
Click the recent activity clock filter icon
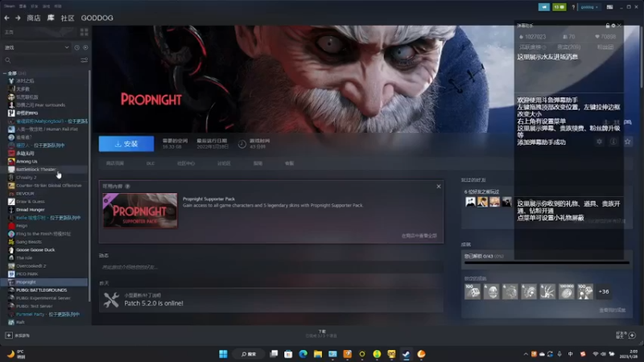pyautogui.click(x=76, y=47)
